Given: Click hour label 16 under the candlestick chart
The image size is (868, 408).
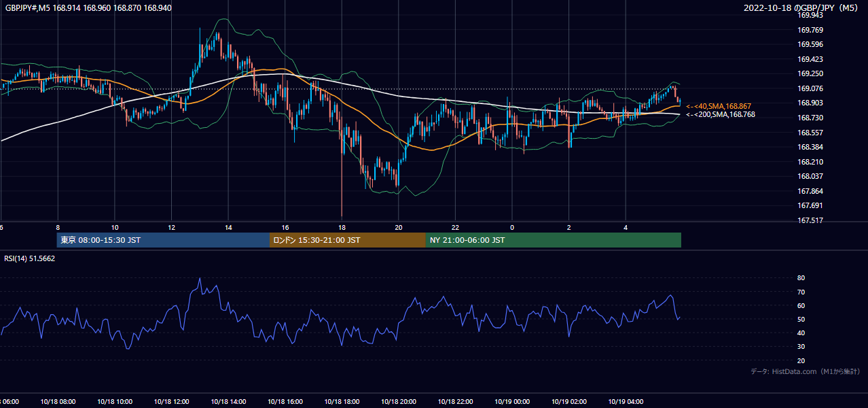Looking at the screenshot, I should (285, 228).
